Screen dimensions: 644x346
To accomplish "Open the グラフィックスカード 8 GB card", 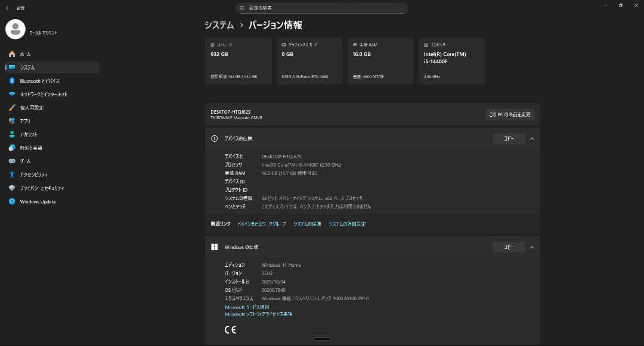I will point(309,61).
